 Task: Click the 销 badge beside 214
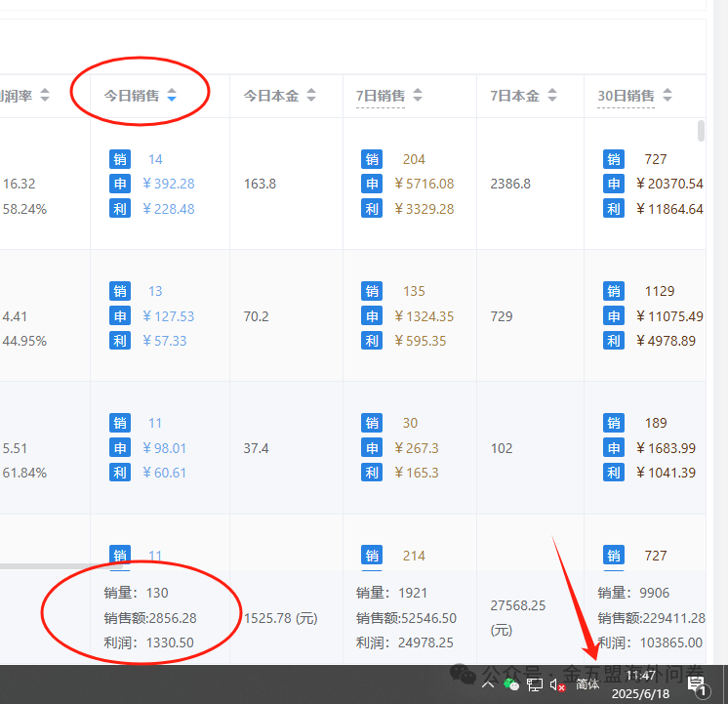click(372, 556)
